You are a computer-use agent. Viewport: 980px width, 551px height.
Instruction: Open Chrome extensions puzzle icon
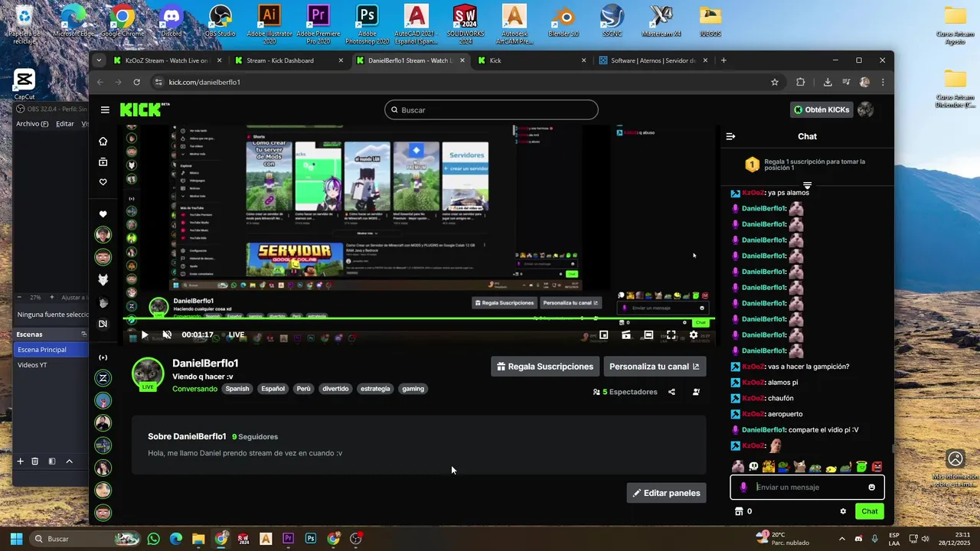point(801,82)
